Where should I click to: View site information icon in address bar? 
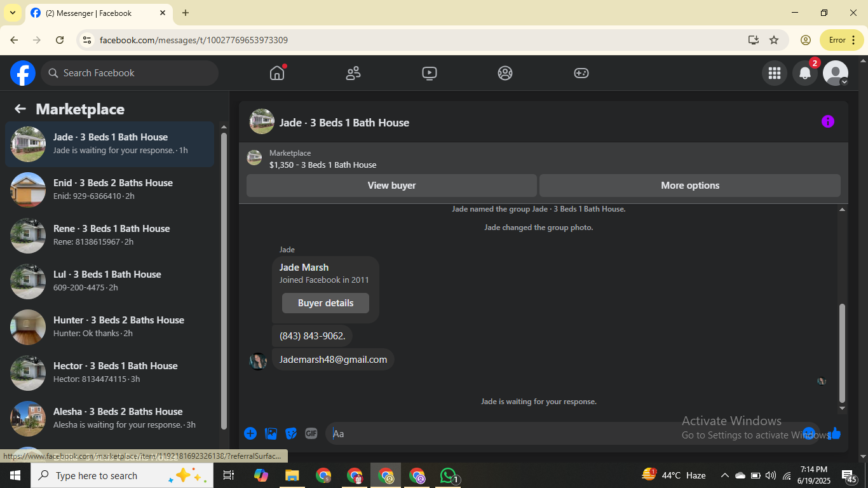click(87, 40)
